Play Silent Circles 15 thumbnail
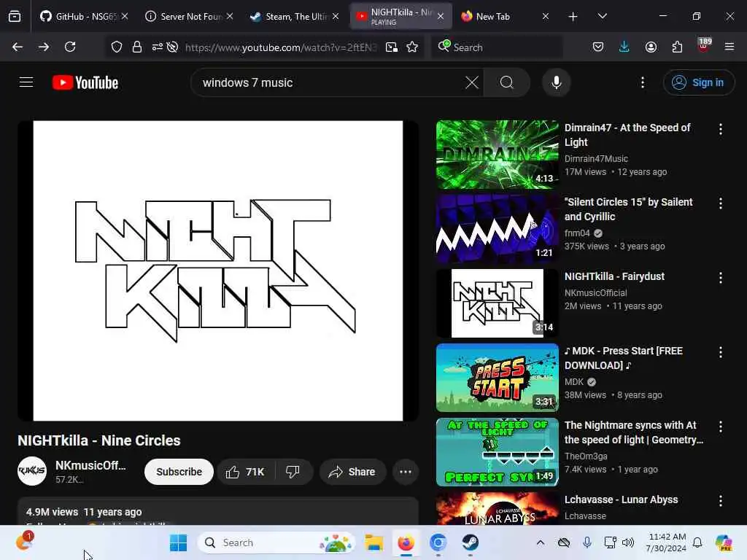The image size is (747, 560). click(x=498, y=228)
